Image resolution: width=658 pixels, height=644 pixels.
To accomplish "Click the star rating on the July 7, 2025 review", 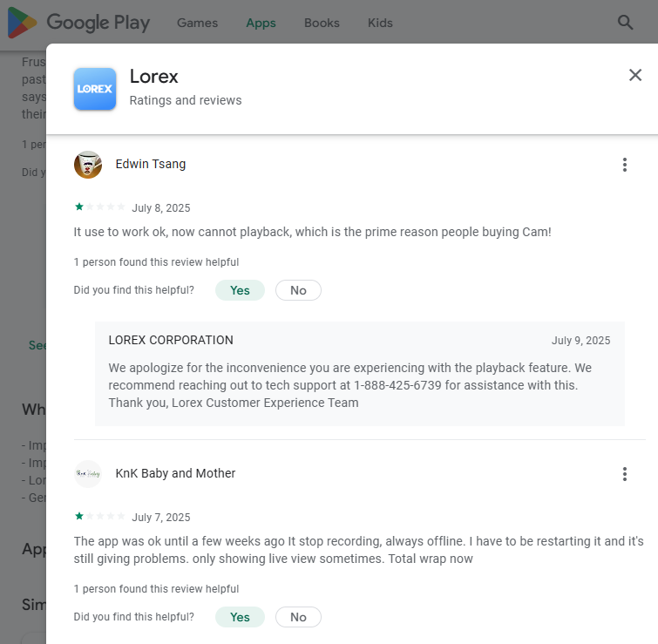I will click(99, 516).
